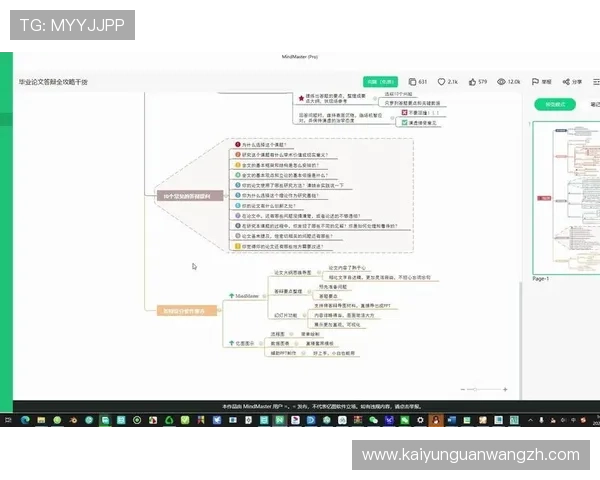Click the green checkmark marker on the node
Viewport: 600px width, 480px height.
tap(403, 122)
